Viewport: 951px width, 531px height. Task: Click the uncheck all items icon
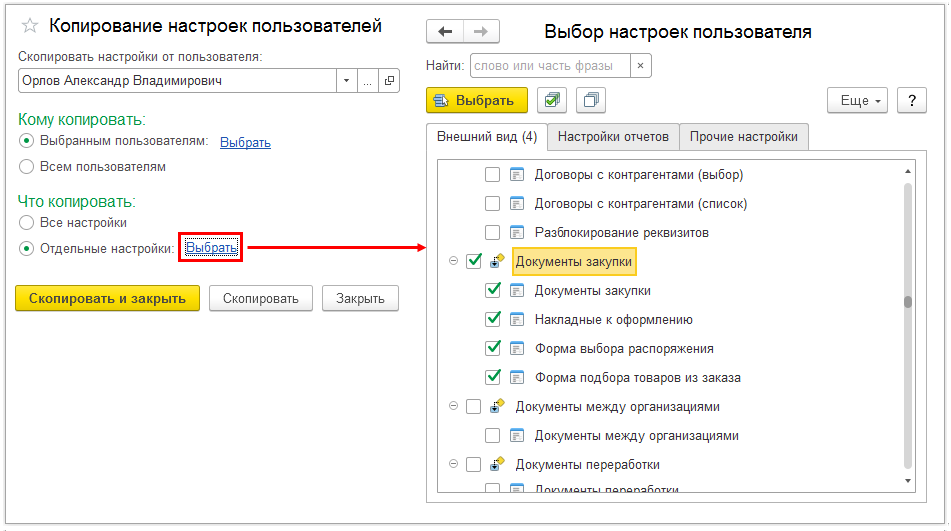coord(591,100)
